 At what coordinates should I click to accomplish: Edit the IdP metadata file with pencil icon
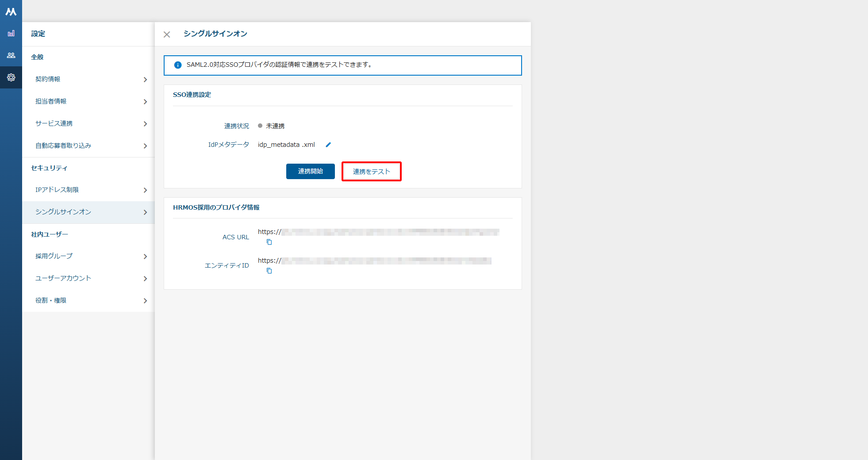(x=328, y=145)
